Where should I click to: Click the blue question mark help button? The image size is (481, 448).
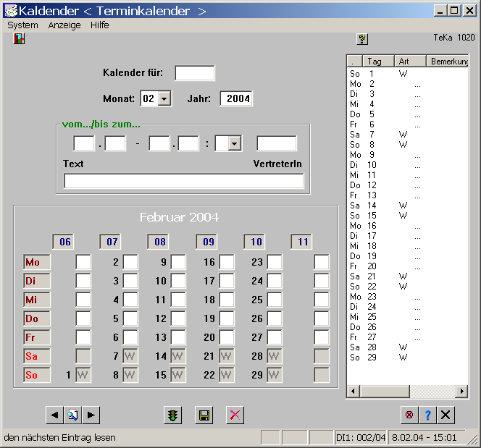427,415
